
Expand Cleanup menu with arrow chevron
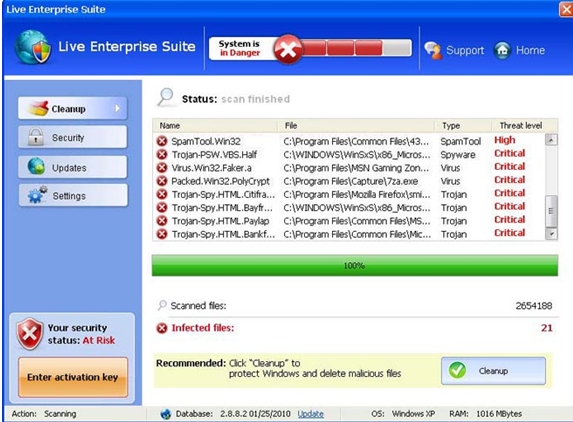pos(117,108)
